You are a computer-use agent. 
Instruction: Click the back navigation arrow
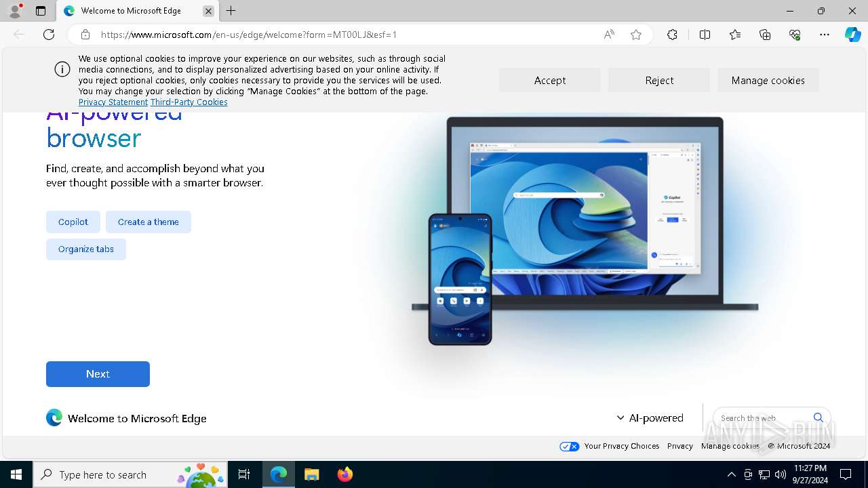pos(19,35)
